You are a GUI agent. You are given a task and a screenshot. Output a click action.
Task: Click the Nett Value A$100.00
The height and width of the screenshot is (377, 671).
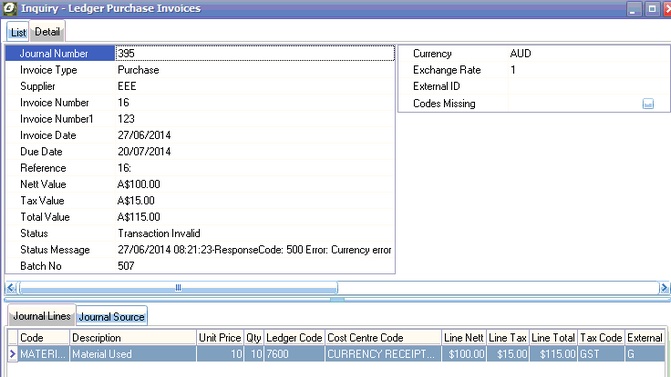139,184
